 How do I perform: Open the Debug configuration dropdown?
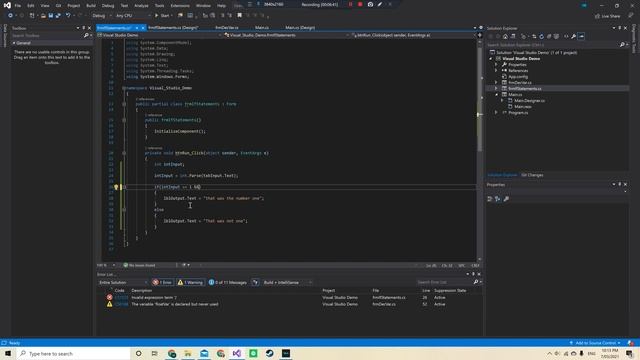pyautogui.click(x=101, y=16)
